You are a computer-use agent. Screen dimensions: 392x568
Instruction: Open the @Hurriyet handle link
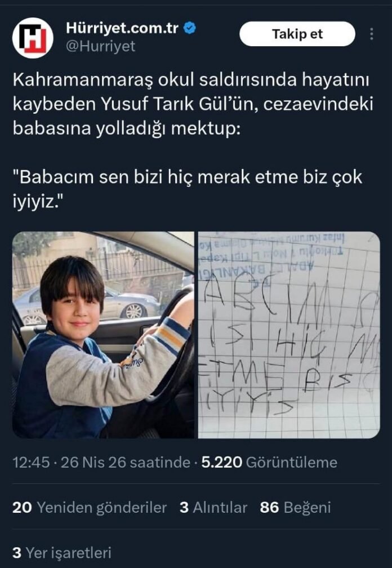[101, 46]
